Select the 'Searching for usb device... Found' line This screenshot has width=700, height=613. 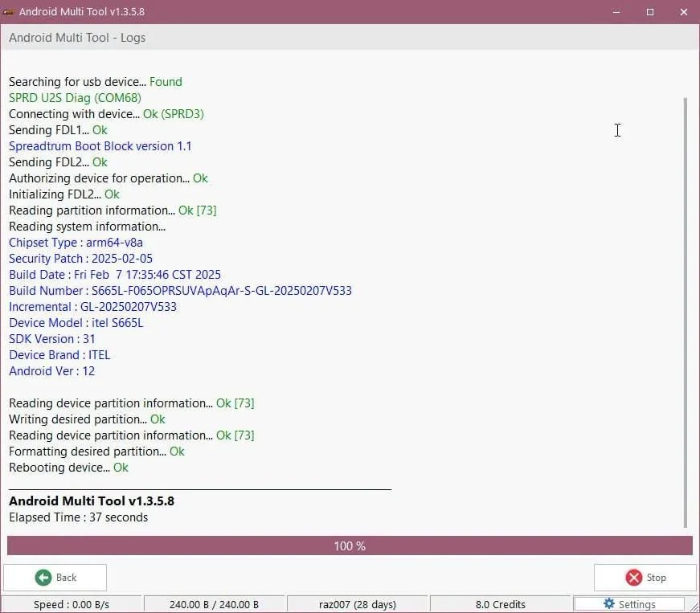tap(96, 82)
